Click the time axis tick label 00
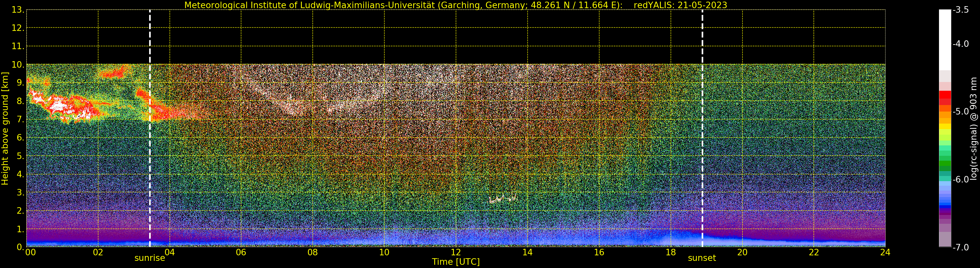980x268 pixels. point(30,252)
